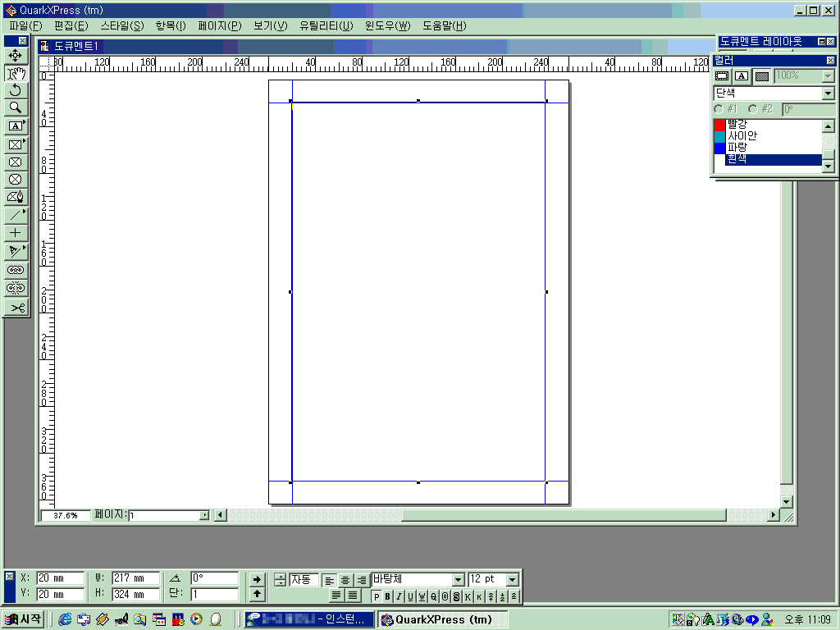This screenshot has width=840, height=630.
Task: Select the Zoom magnifier tool
Action: click(16, 108)
